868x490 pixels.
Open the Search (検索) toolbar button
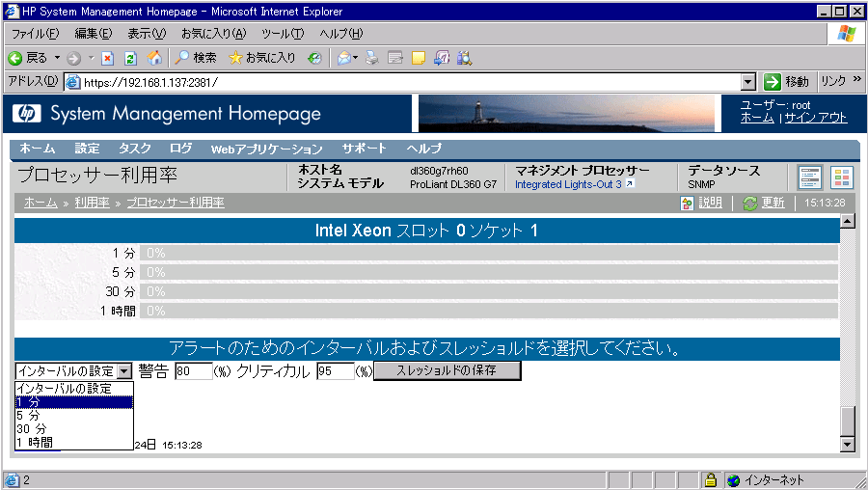click(x=196, y=58)
